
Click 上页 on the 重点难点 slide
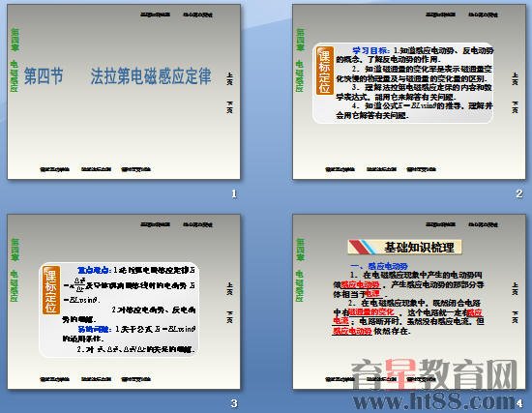pos(229,288)
